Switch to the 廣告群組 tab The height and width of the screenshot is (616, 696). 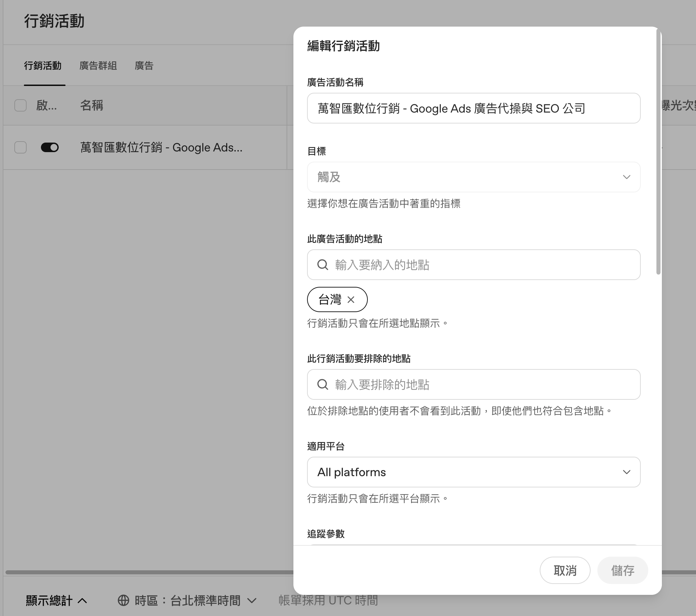point(98,65)
